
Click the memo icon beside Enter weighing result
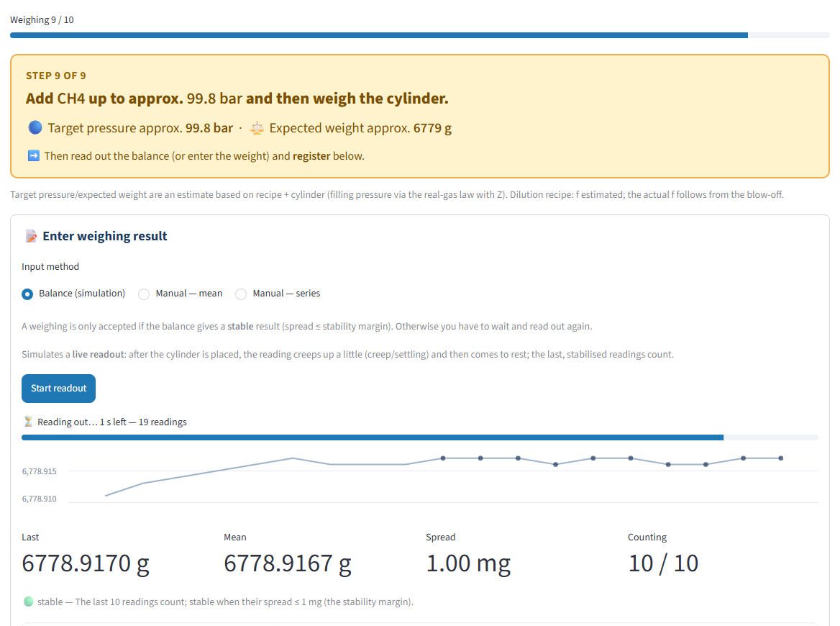31,236
